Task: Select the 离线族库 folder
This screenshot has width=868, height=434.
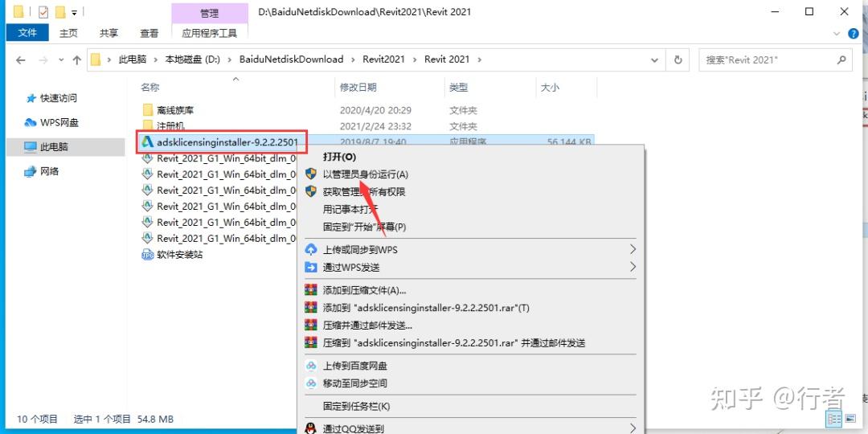Action: tap(168, 110)
